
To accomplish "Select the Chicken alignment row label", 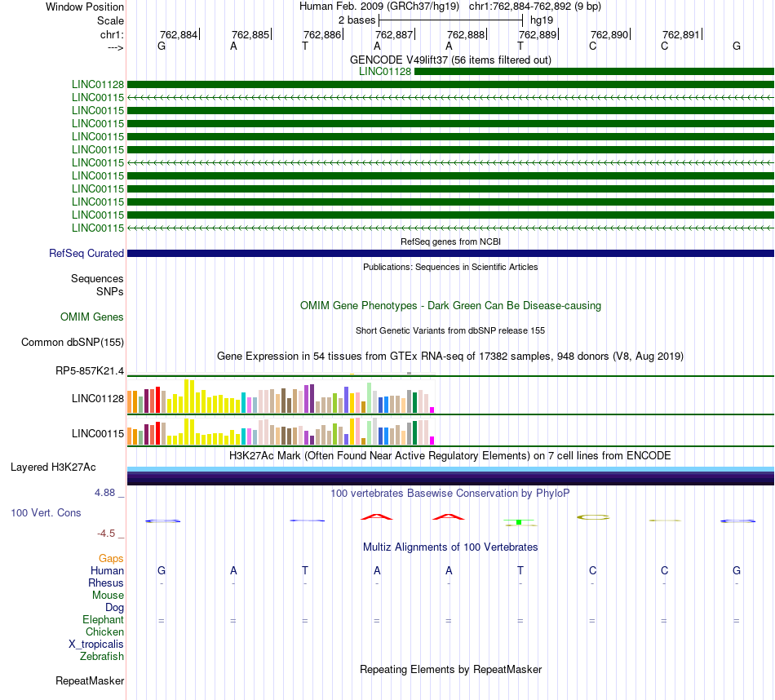I will [x=104, y=631].
